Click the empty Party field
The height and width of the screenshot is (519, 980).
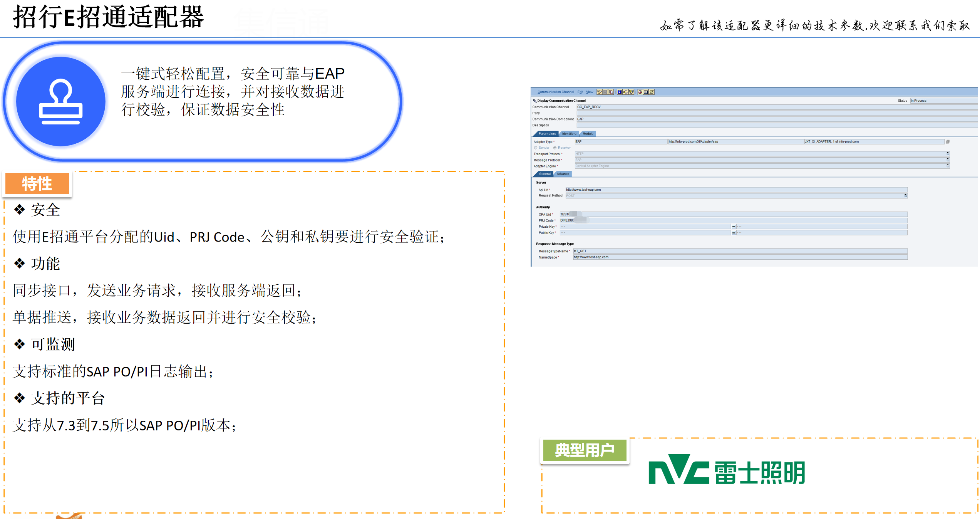tap(776, 113)
